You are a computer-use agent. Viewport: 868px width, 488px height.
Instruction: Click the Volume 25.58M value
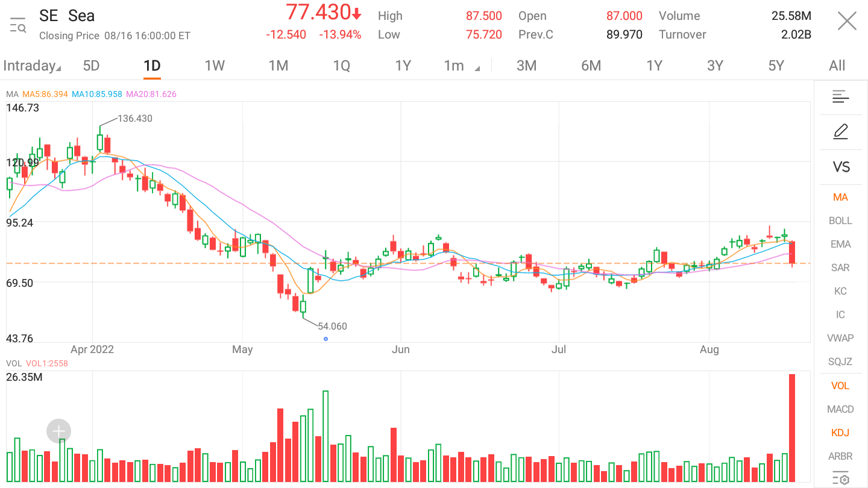[x=791, y=16]
